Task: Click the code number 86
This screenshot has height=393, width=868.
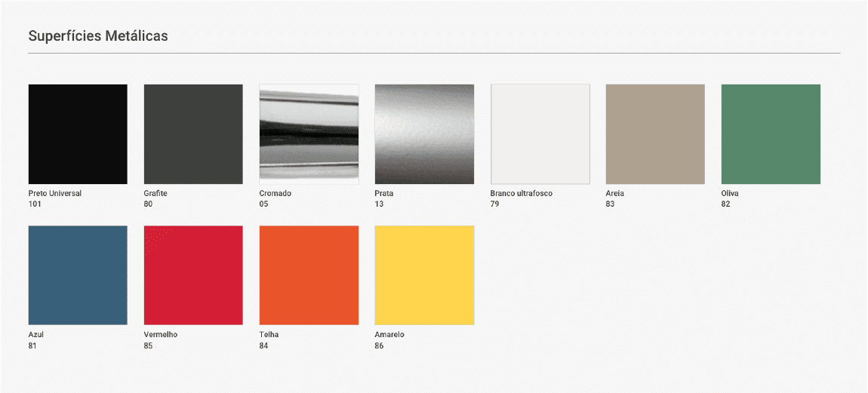Action: click(x=379, y=345)
